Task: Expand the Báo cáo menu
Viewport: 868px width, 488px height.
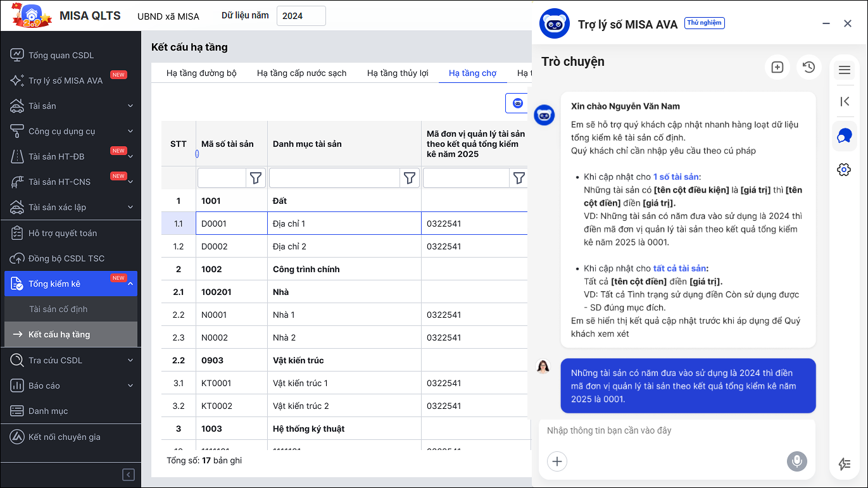Action: click(130, 385)
